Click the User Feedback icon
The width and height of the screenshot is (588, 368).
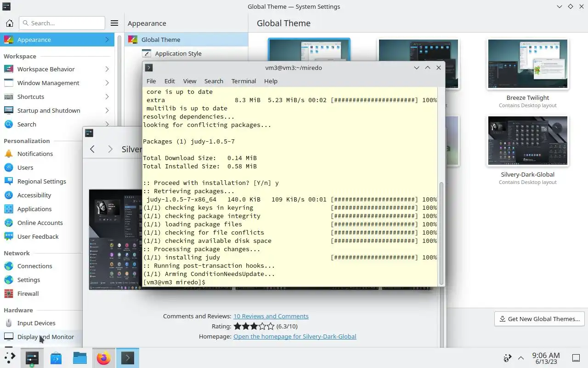tap(9, 236)
